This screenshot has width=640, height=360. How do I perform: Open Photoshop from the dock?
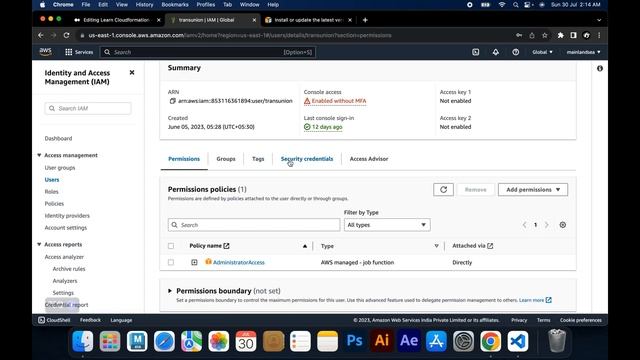point(354,341)
